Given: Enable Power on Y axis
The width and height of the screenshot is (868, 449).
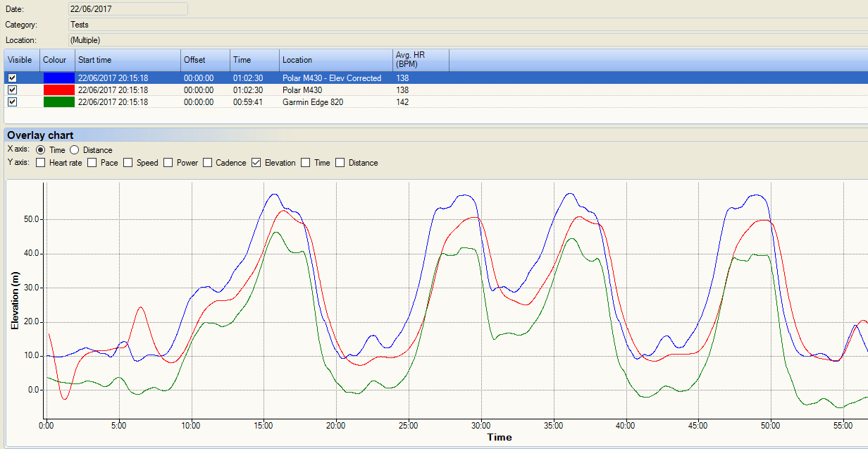Looking at the screenshot, I should [x=168, y=163].
